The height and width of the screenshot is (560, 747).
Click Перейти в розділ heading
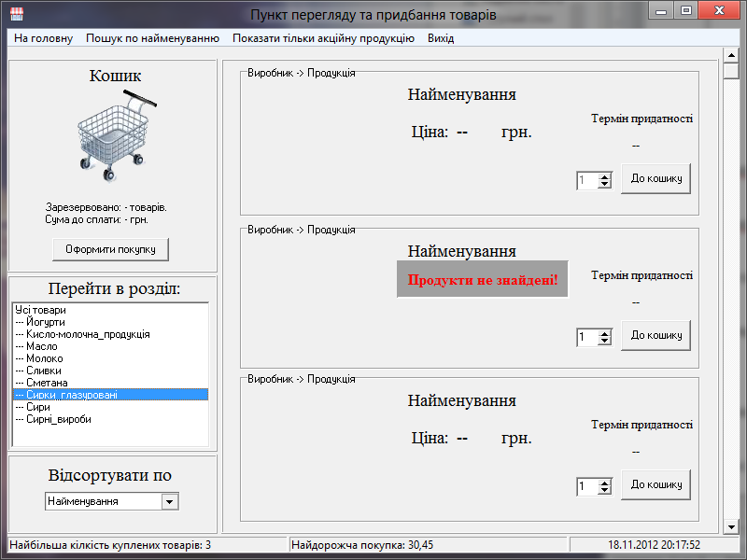(114, 288)
